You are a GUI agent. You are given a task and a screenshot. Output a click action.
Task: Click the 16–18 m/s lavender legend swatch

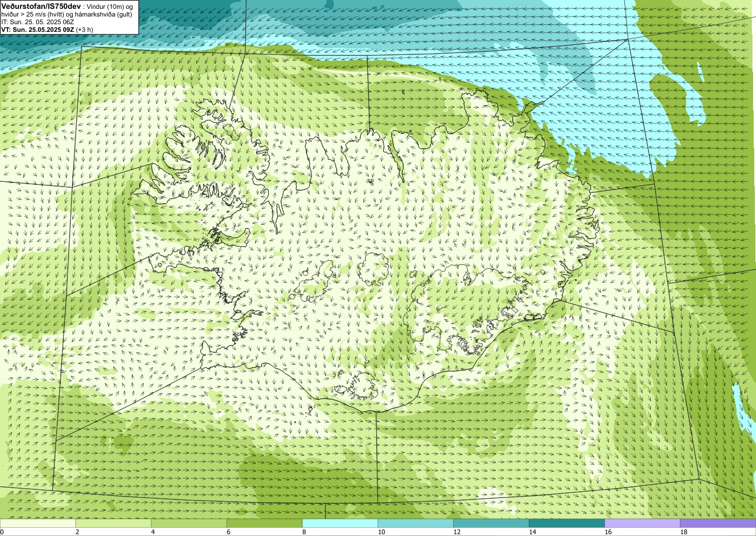[643, 523]
